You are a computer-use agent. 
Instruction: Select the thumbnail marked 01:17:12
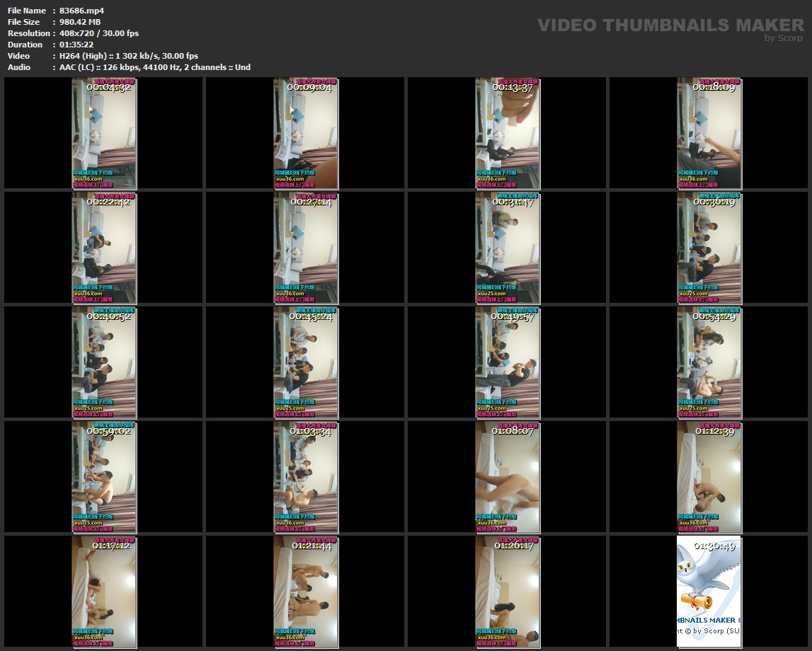tap(104, 592)
